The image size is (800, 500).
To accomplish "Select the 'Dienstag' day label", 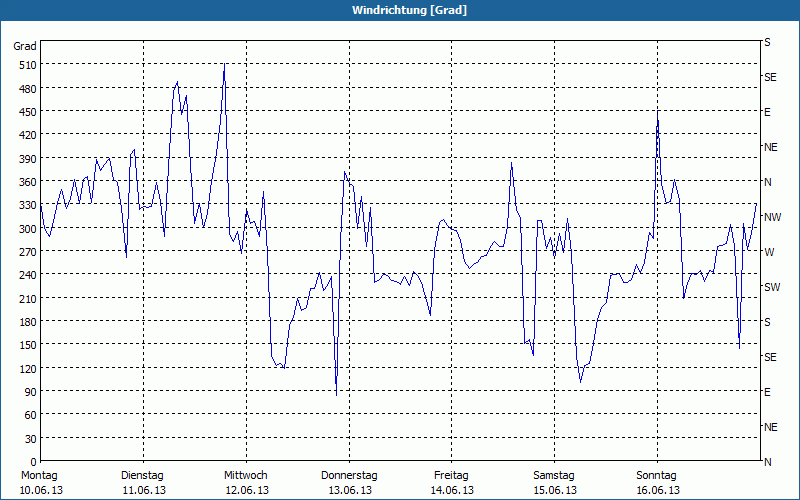I will coord(142,476).
